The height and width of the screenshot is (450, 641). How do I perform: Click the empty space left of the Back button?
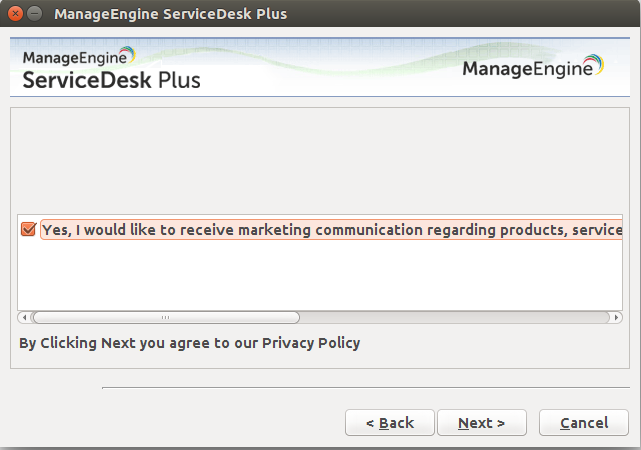click(x=200, y=423)
